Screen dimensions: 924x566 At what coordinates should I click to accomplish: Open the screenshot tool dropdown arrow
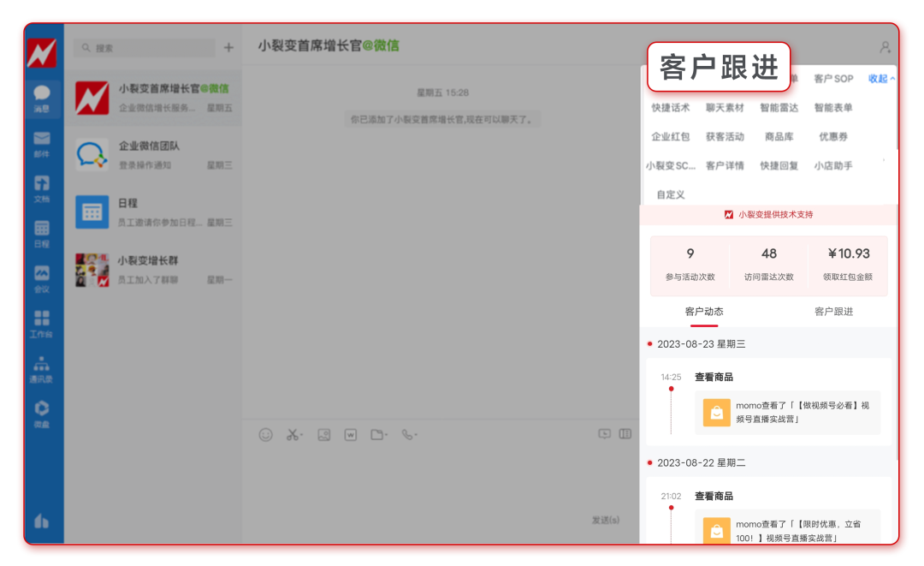pyautogui.click(x=299, y=434)
